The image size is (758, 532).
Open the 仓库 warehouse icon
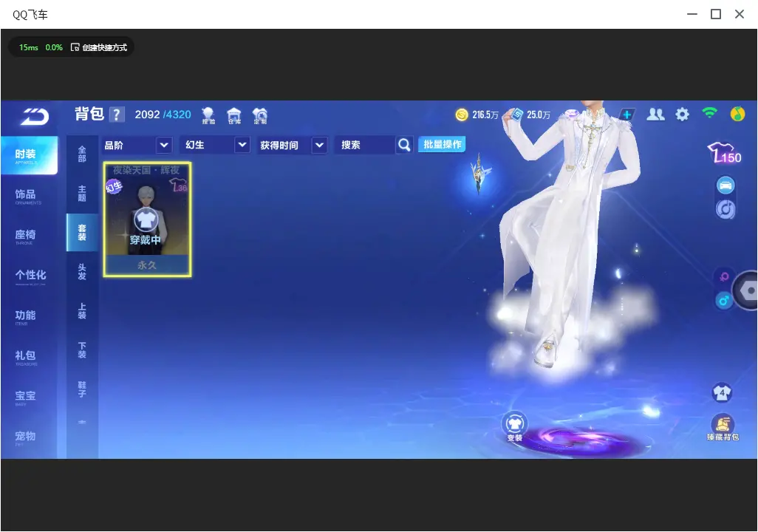tap(234, 115)
